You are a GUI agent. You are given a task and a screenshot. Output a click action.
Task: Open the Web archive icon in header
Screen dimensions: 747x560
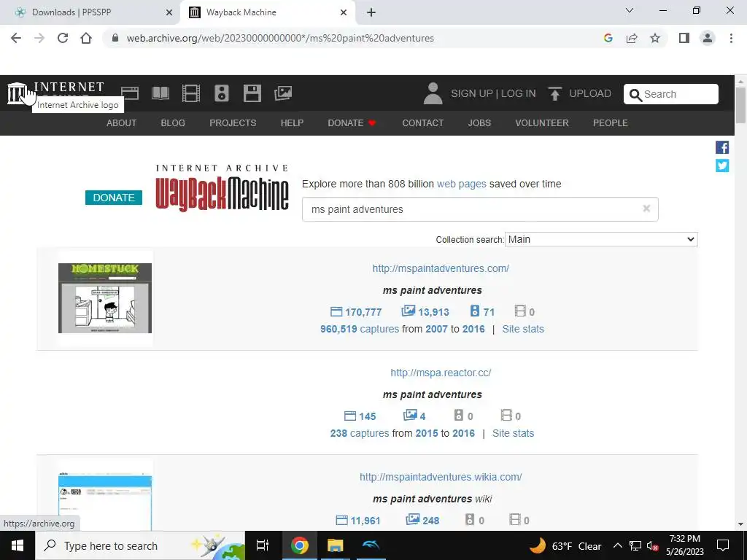(x=130, y=93)
